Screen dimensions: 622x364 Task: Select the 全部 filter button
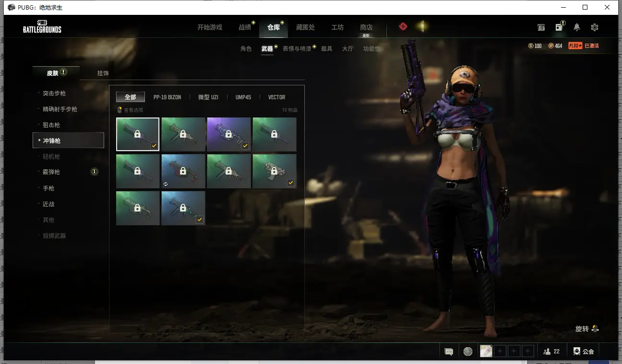(131, 97)
